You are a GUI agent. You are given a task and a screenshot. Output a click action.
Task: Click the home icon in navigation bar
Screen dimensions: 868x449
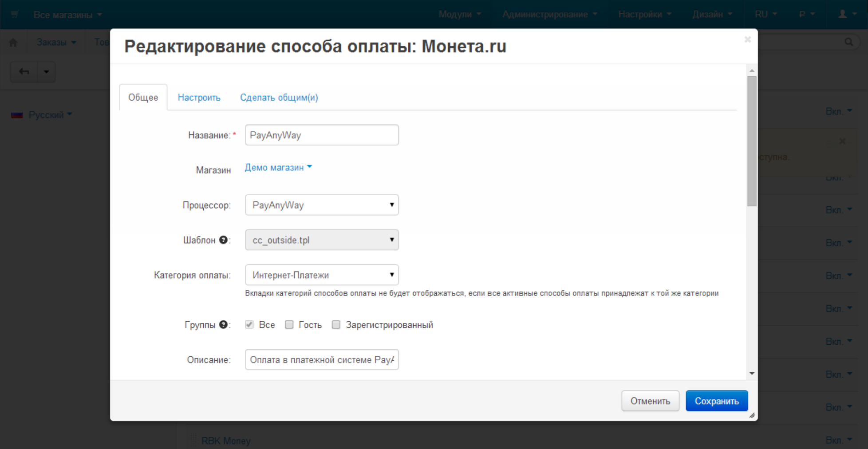pos(13,42)
